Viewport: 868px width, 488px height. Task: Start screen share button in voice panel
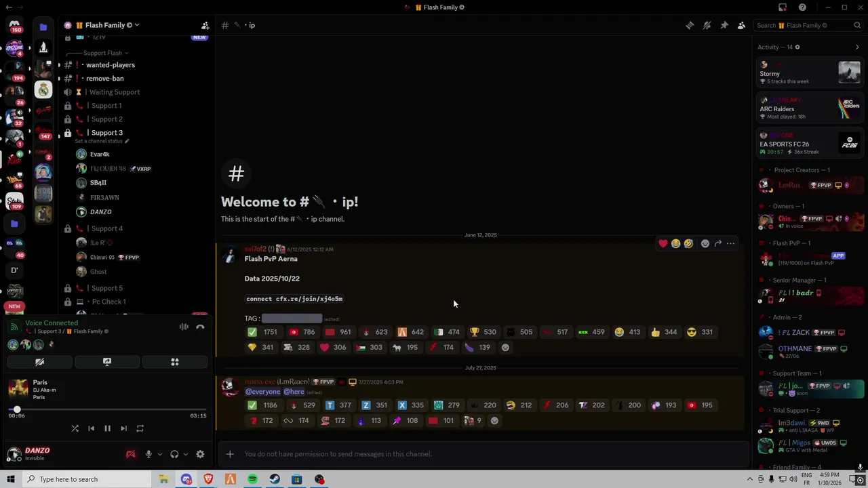pos(107,362)
